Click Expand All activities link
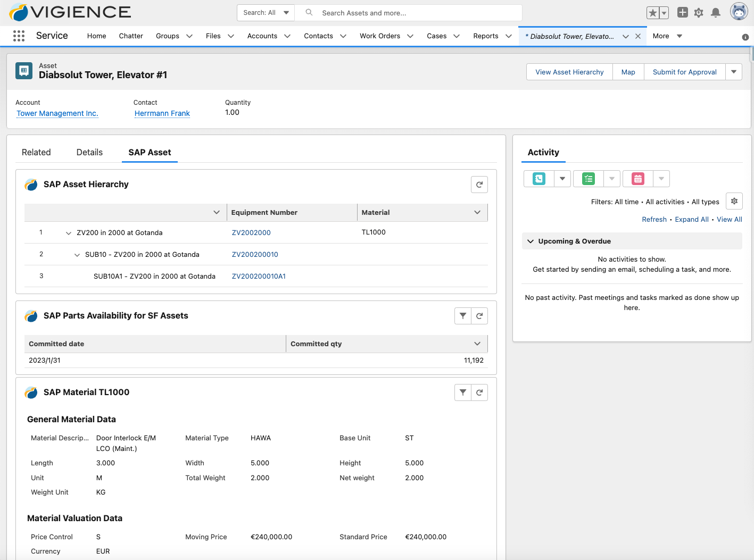The height and width of the screenshot is (560, 754). click(692, 219)
